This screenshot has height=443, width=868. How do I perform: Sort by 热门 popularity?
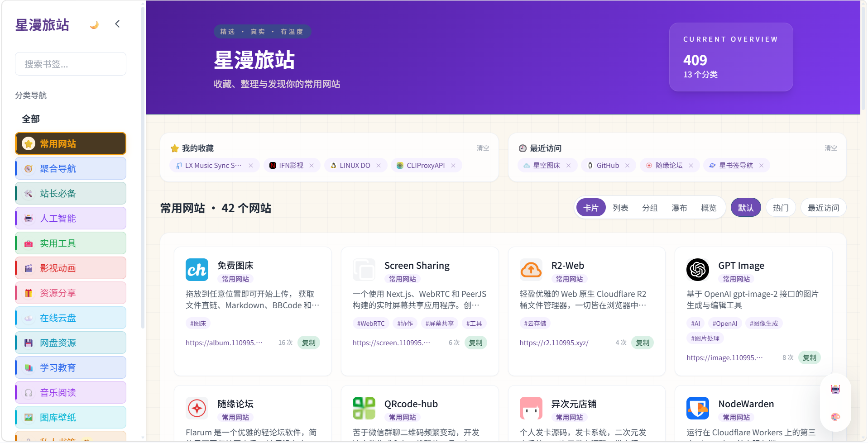pos(781,208)
